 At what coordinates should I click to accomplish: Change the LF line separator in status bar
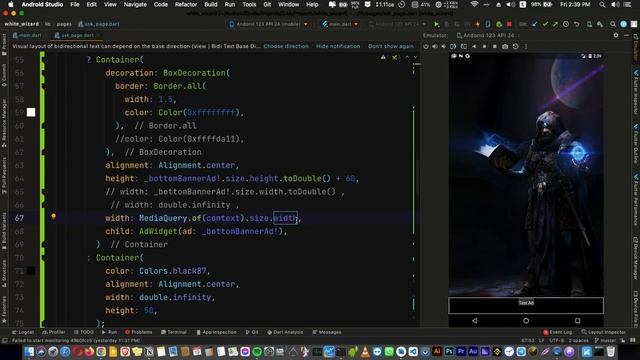tap(542, 340)
